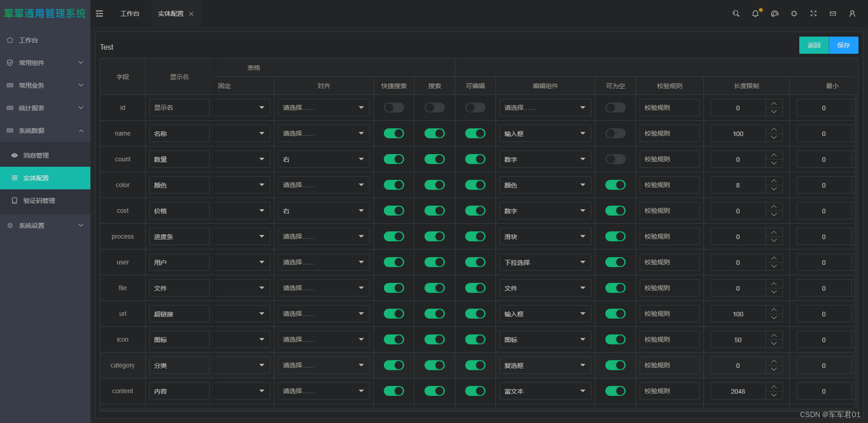The height and width of the screenshot is (423, 868).
Task: Open the search icon in the top bar
Action: click(x=736, y=14)
